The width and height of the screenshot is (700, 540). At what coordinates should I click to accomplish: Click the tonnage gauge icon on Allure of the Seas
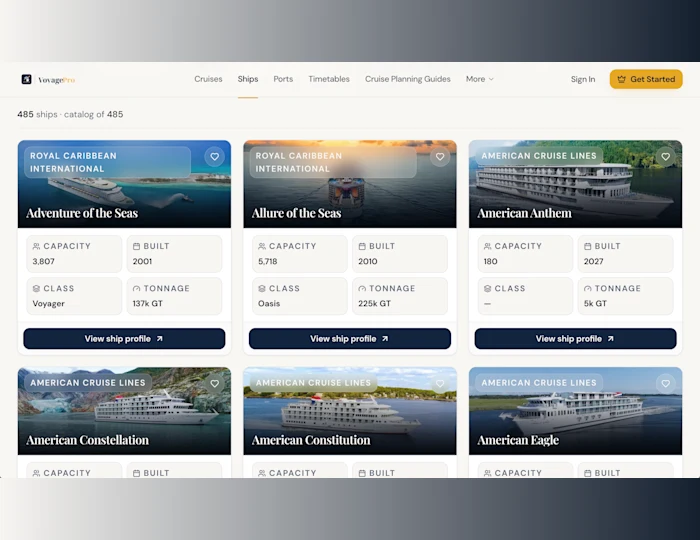(x=362, y=289)
